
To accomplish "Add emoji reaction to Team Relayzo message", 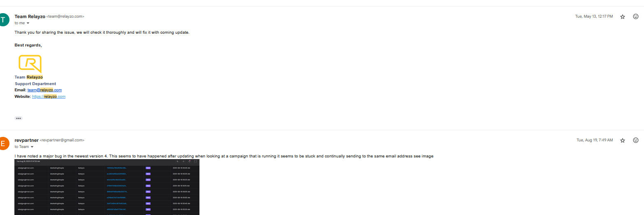I will point(635,16).
